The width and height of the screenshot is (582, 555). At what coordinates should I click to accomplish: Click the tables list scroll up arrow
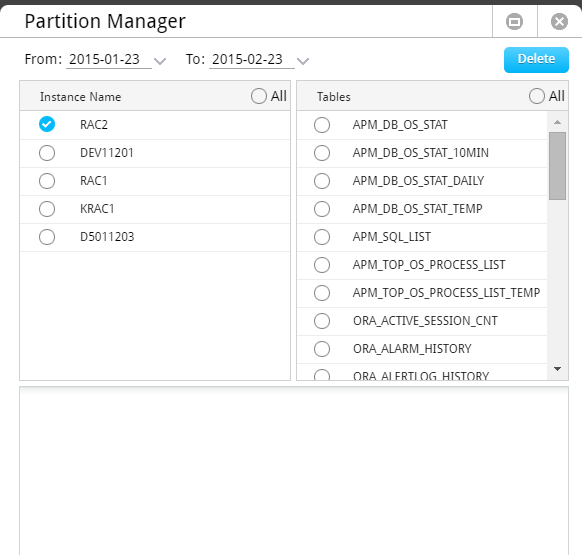(557, 122)
